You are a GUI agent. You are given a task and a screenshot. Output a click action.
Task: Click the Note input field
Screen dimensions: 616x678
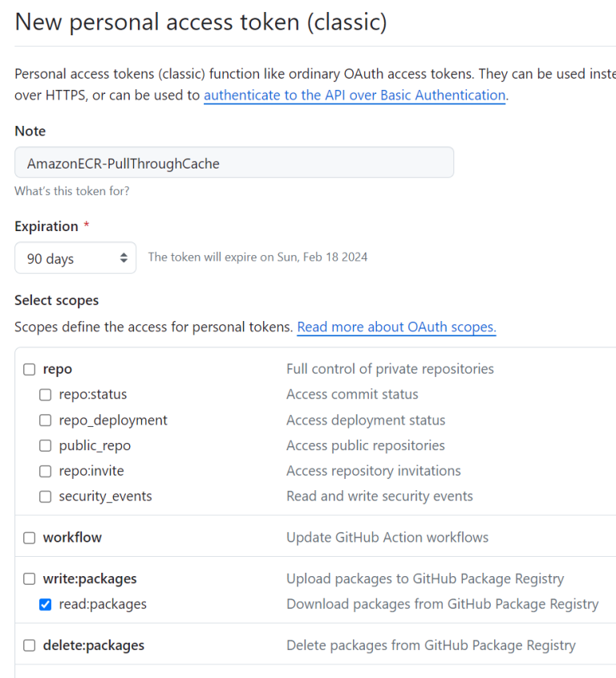point(234,163)
